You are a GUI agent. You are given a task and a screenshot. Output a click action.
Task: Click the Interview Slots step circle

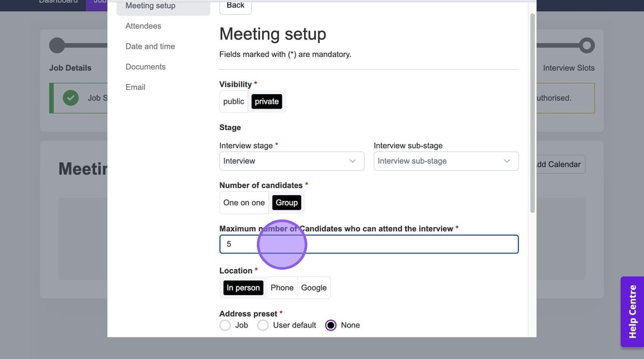point(586,45)
